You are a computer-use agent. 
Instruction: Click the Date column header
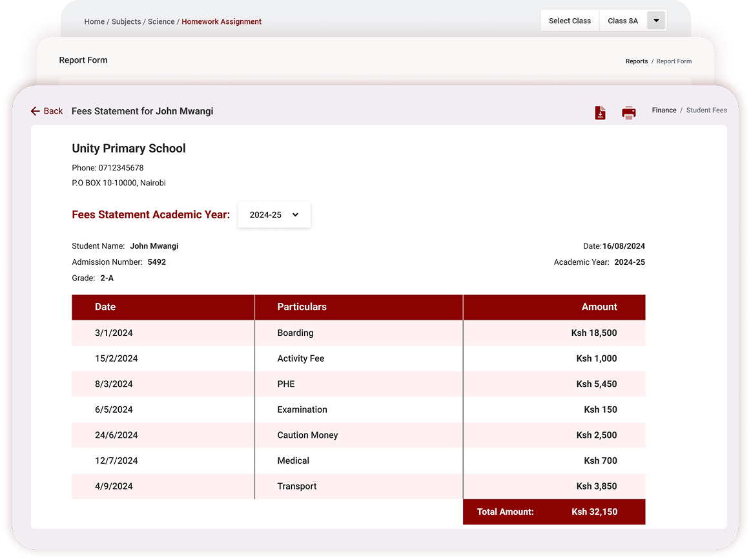105,307
